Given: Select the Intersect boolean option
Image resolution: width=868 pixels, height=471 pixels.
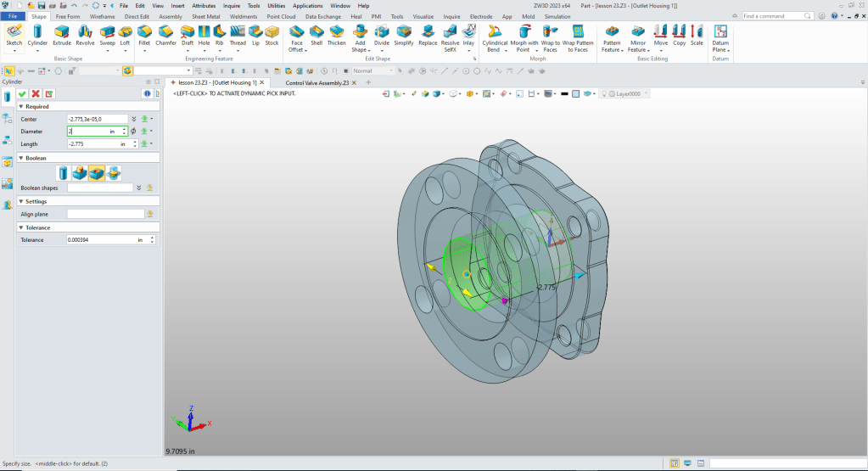Looking at the screenshot, I should [x=114, y=173].
